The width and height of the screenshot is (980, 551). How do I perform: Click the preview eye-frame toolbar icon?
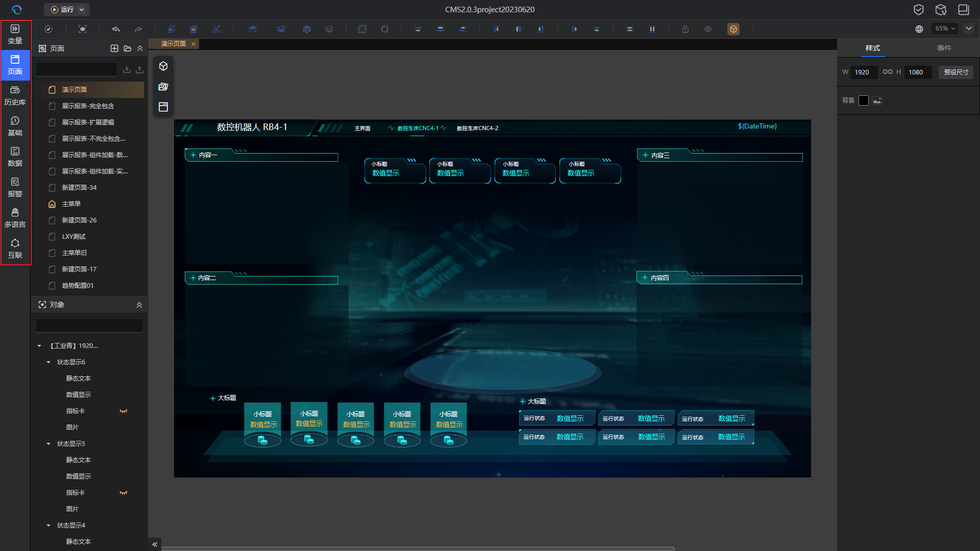(83, 29)
